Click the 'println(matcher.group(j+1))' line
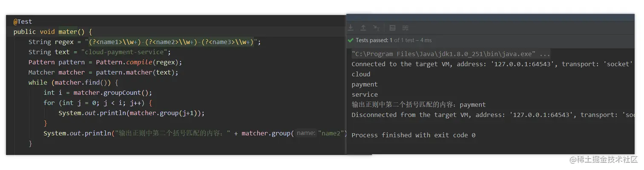The image size is (644, 170). coord(132,113)
